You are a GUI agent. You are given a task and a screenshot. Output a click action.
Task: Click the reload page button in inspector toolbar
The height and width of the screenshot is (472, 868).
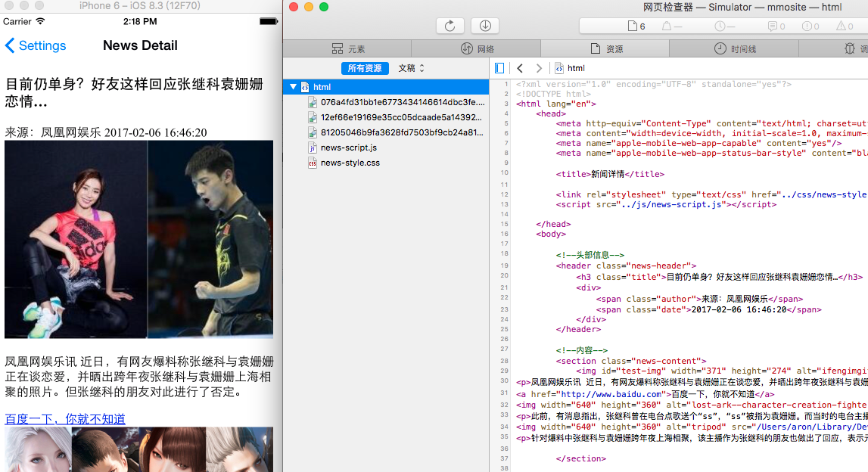(450, 26)
